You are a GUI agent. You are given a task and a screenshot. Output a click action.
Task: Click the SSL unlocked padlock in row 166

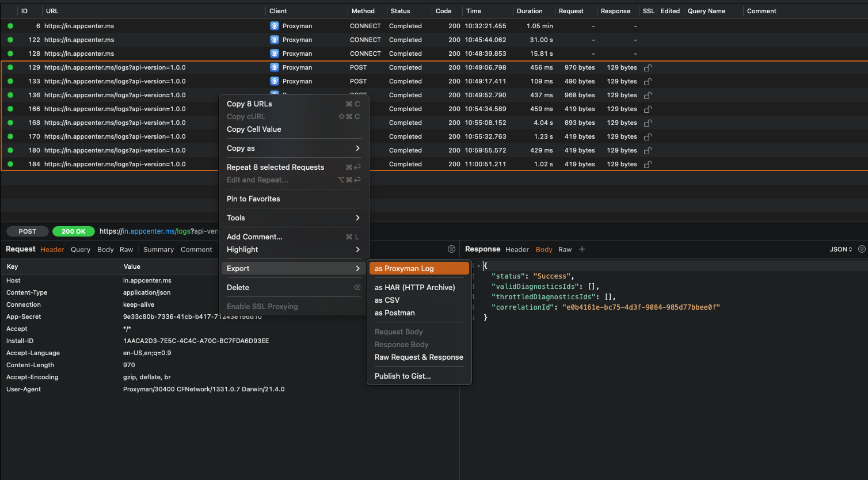[x=648, y=109]
